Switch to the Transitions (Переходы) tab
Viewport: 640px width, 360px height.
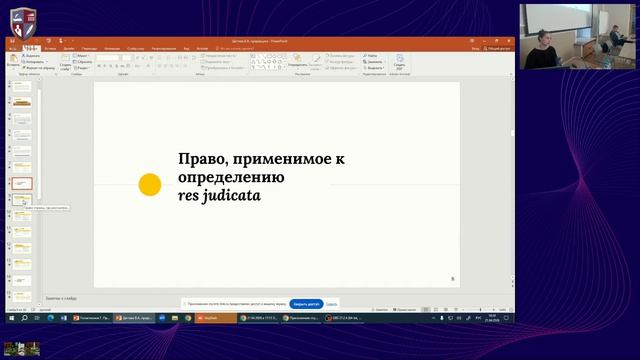[x=89, y=48]
